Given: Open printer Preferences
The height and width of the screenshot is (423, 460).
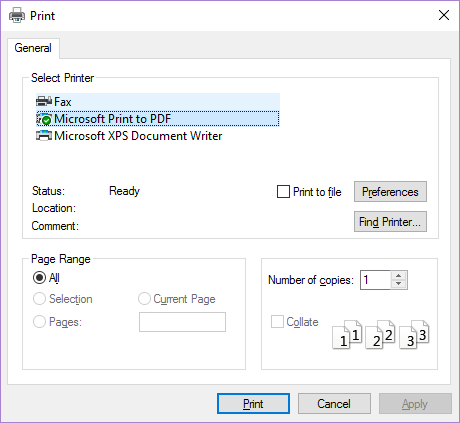Looking at the screenshot, I should tap(390, 192).
